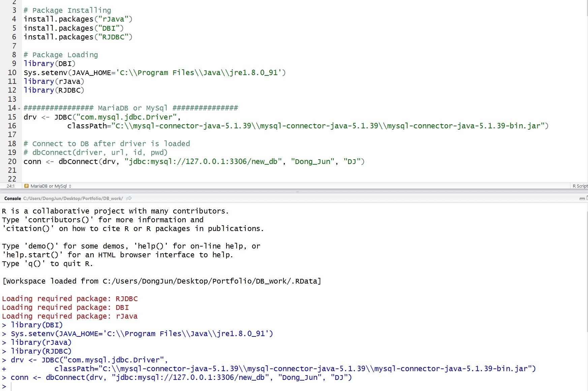The width and height of the screenshot is (588, 391).
Task: Click the # Package Loading comment
Action: 61,55
